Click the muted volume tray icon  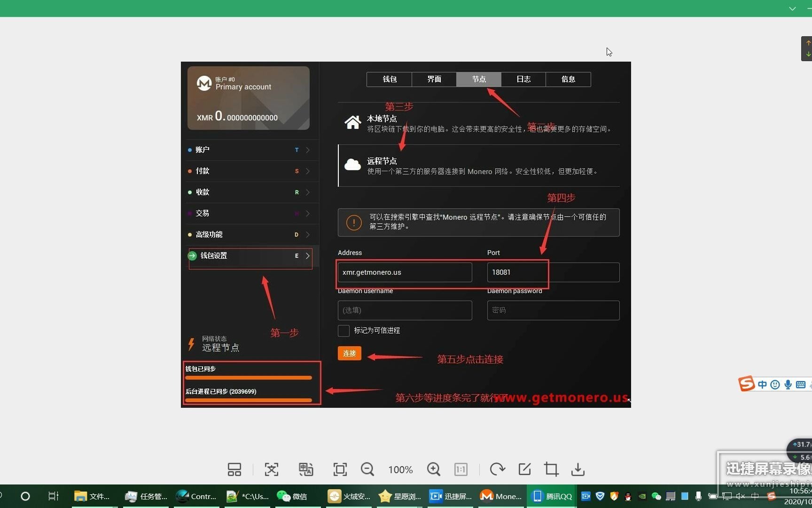pos(741,496)
